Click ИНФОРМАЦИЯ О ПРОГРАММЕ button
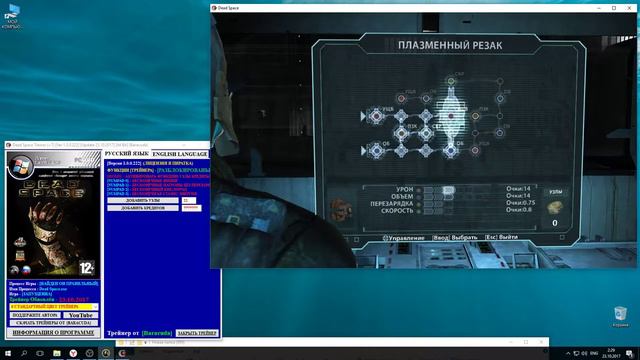The width and height of the screenshot is (640, 360). pos(53,333)
